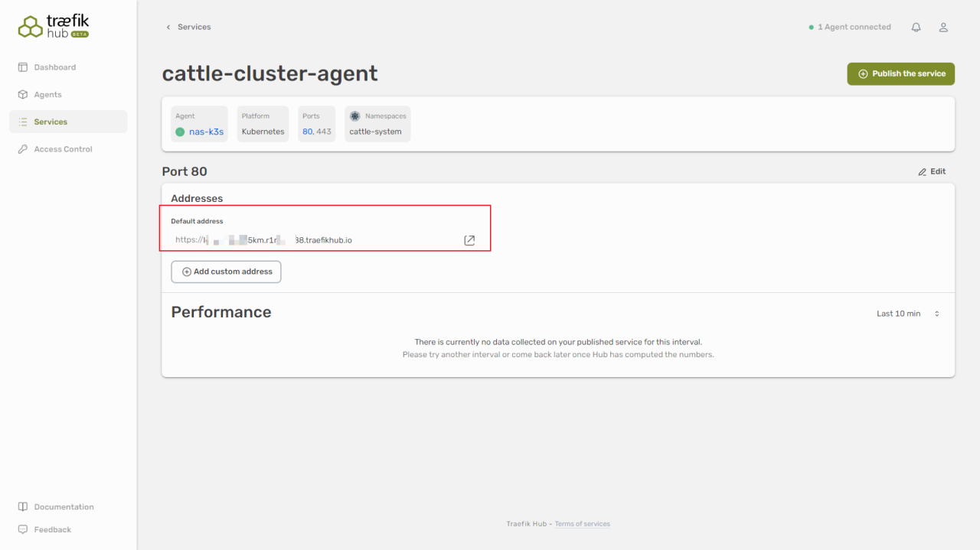
Task: Click the Kubernetes namespaces icon
Action: pyautogui.click(x=355, y=116)
